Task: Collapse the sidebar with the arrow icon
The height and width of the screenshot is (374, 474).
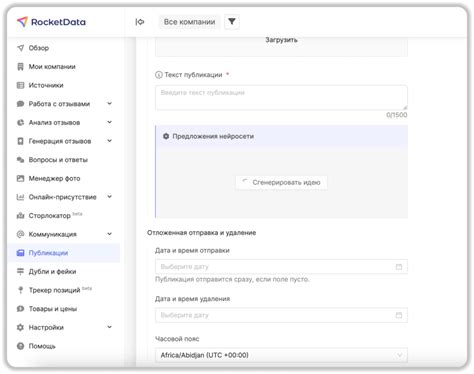Action: (x=140, y=22)
